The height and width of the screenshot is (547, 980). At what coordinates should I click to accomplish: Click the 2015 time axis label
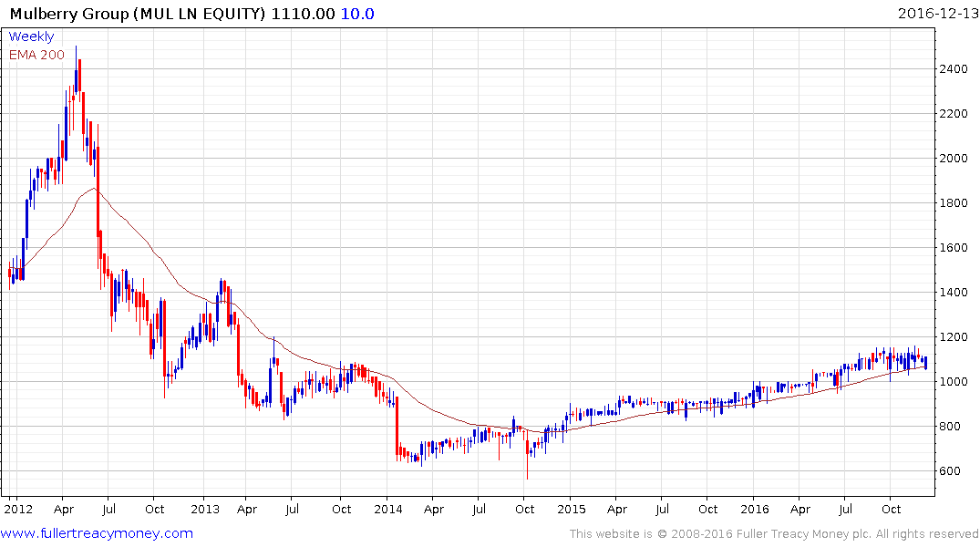[572, 509]
